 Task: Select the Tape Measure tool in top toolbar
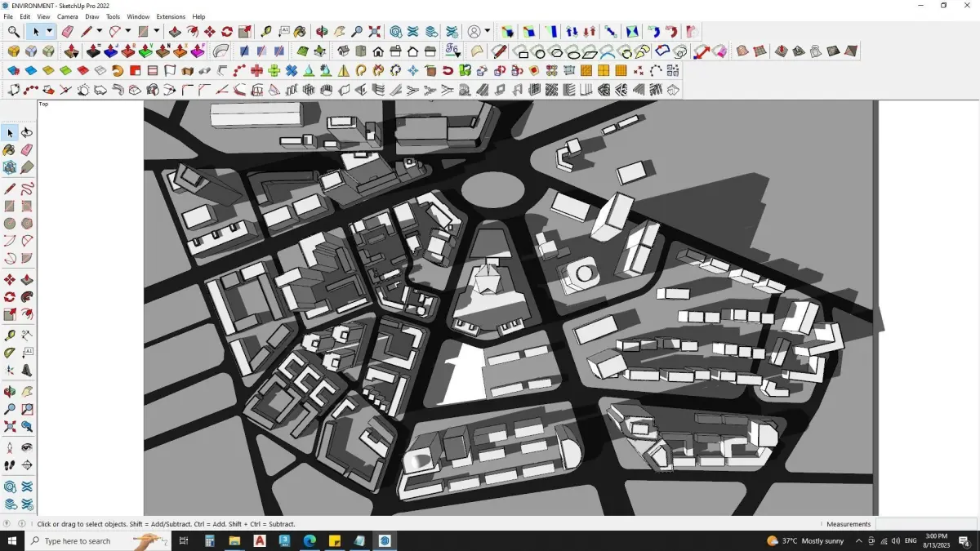266,32
